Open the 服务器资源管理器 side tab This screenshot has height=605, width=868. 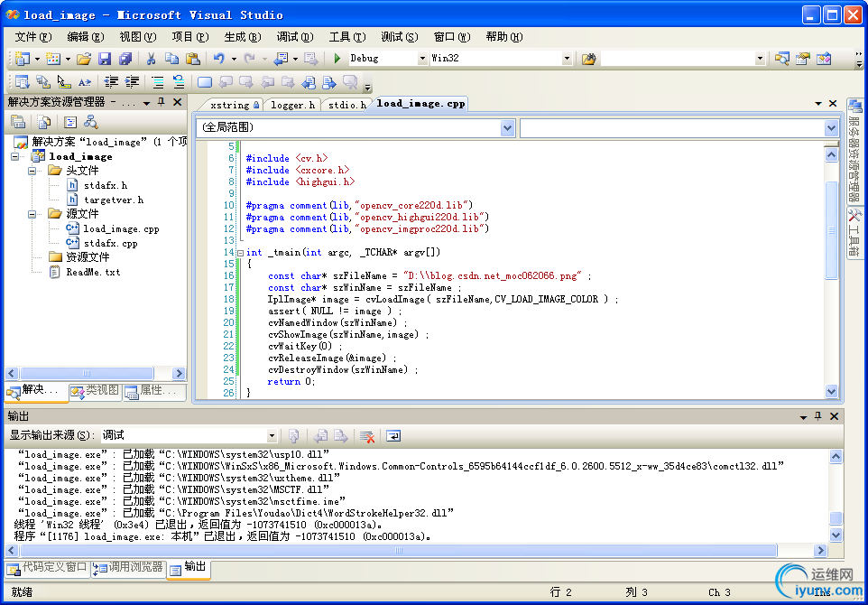point(854,152)
